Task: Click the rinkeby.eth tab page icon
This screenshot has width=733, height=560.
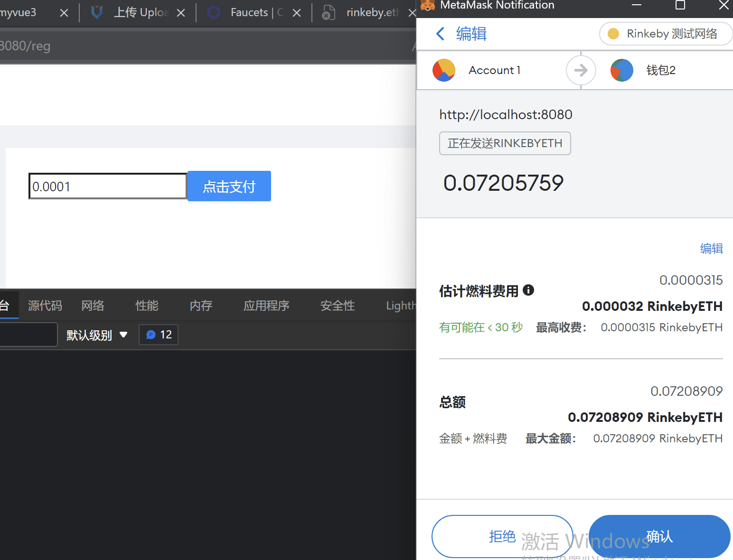Action: 328,12
